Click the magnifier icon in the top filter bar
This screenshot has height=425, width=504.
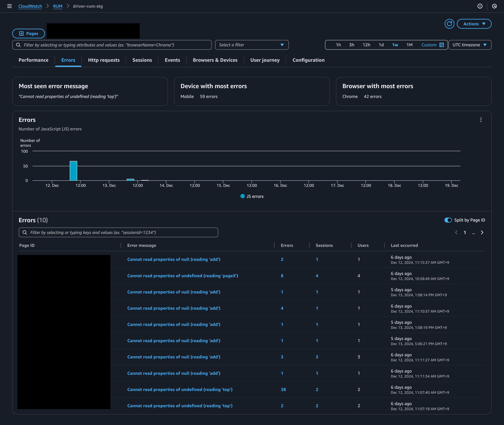tap(18, 45)
